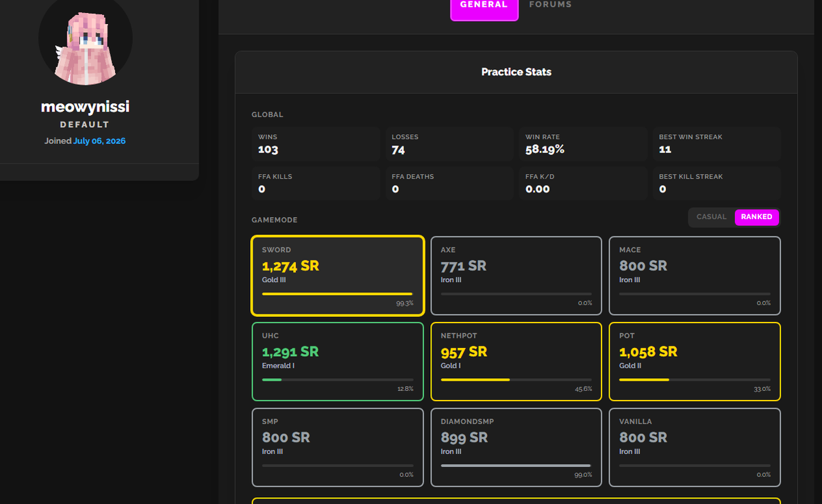Select the RANKED gamemode toggle

756,217
